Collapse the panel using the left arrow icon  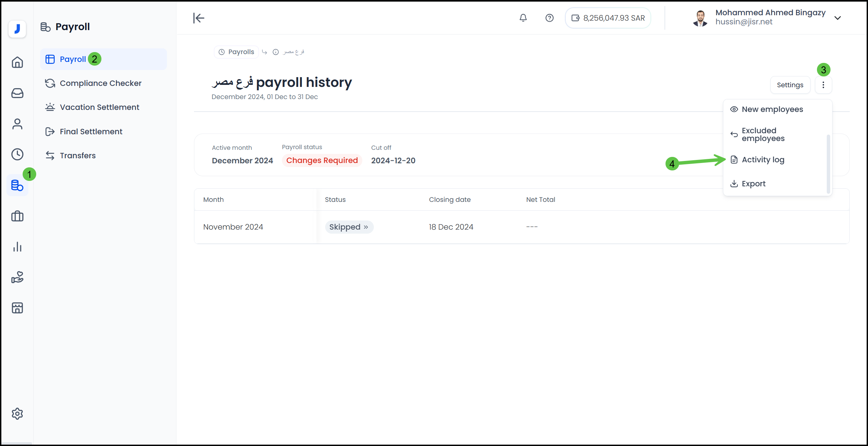click(x=198, y=18)
